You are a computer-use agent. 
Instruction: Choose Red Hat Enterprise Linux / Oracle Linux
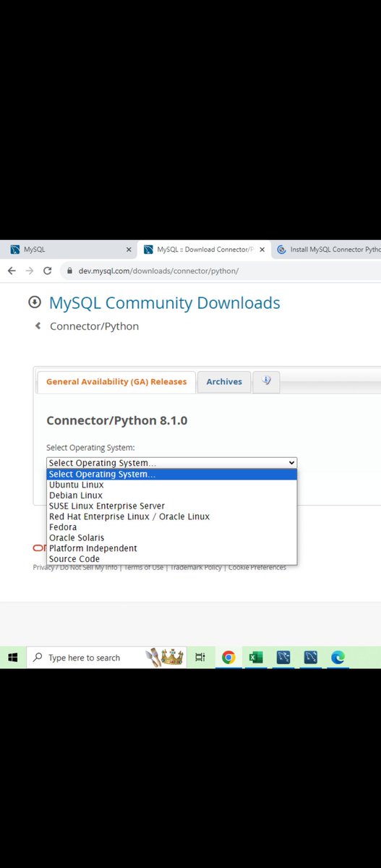pos(171,516)
